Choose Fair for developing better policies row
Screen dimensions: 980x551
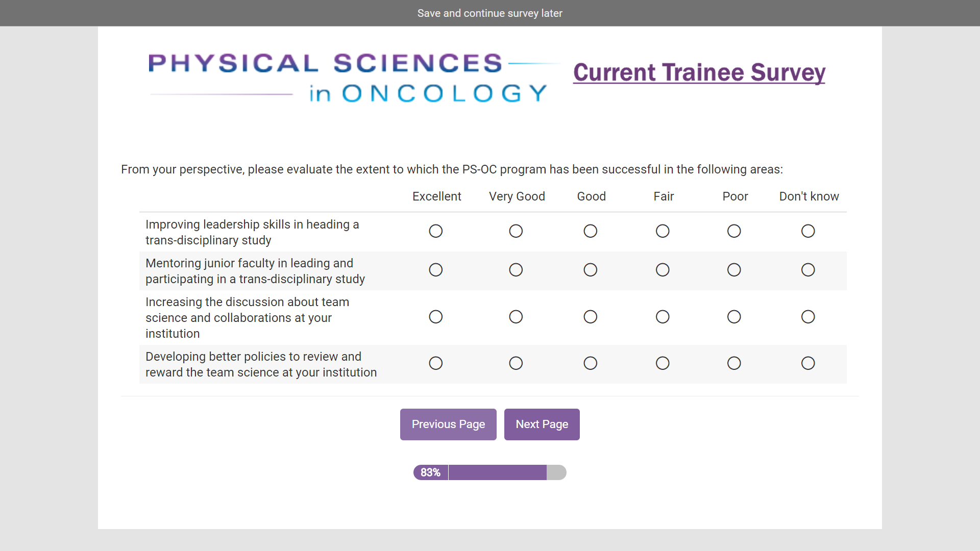tap(662, 363)
